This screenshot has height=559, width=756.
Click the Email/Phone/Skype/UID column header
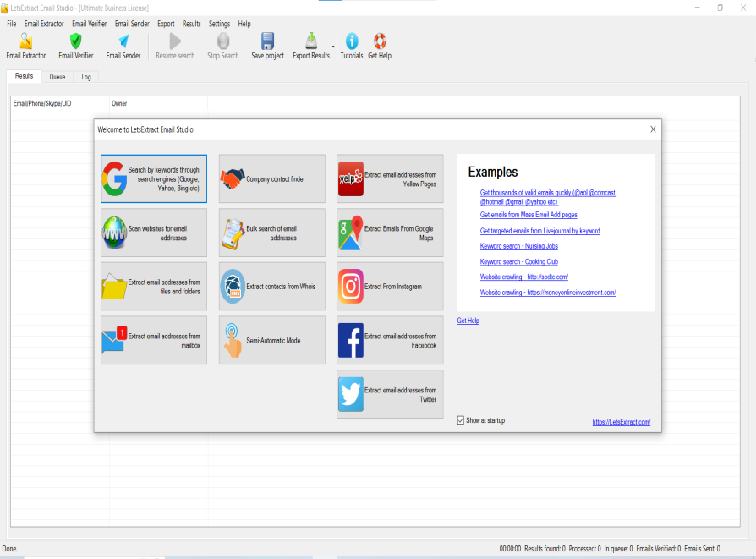pos(60,103)
